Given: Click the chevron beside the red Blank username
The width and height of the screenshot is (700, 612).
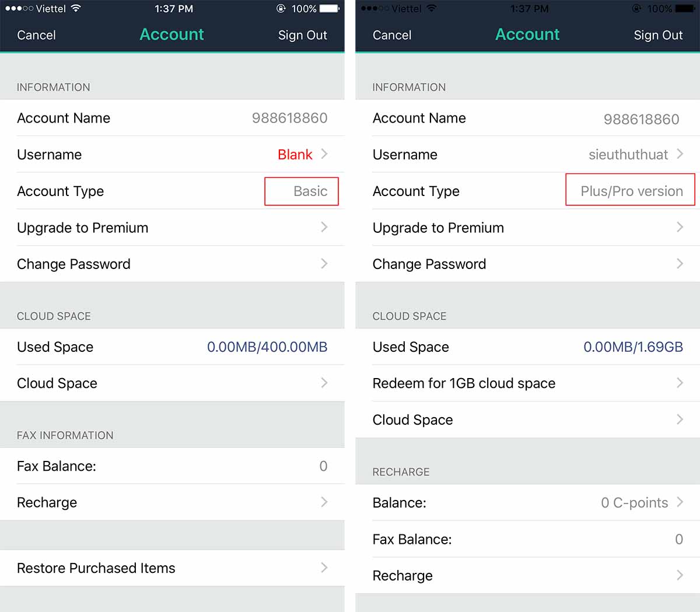Looking at the screenshot, I should click(x=324, y=154).
